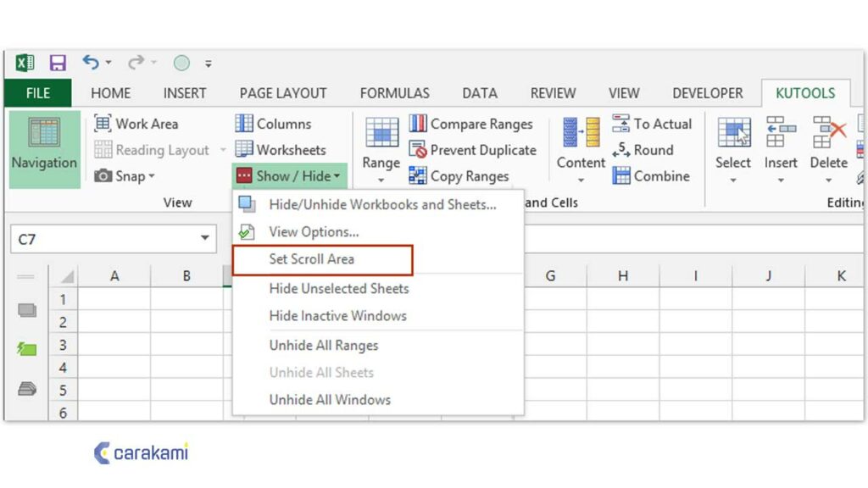Open the Snap camera dropdown
The height and width of the screenshot is (488, 868).
[x=125, y=176]
